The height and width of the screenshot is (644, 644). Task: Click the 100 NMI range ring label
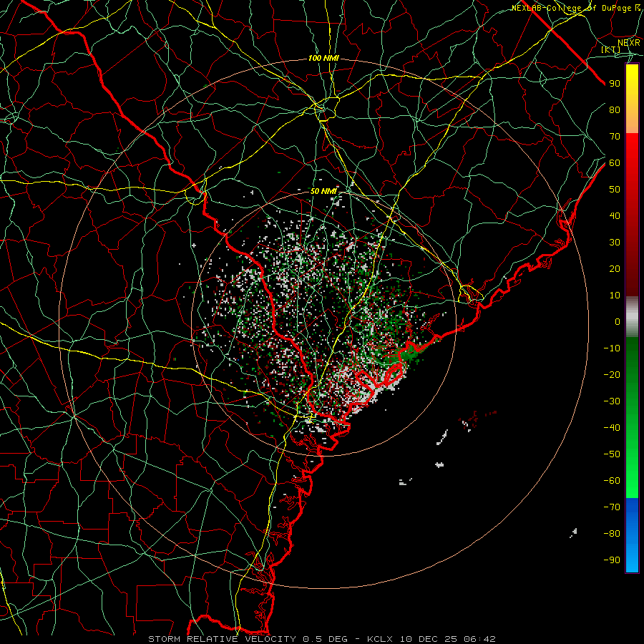tap(323, 59)
